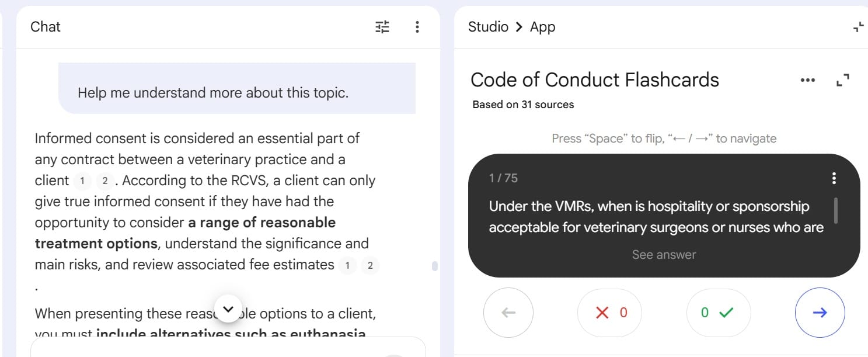Viewport: 868px width, 357px height.
Task: Go to the next flashcard
Action: click(x=820, y=313)
